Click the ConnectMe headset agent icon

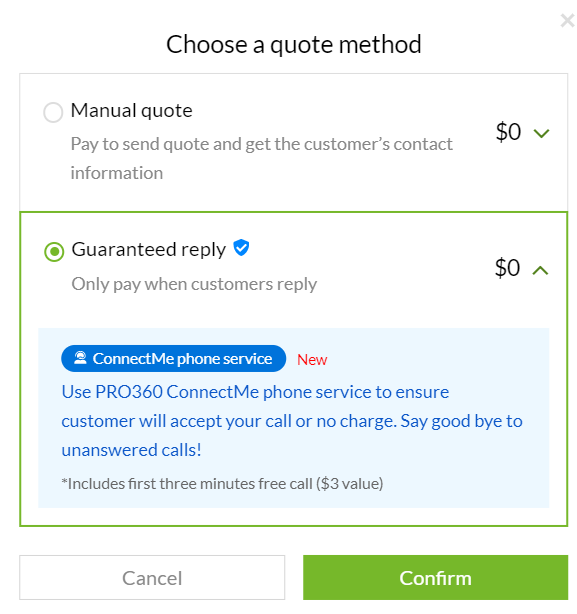click(x=80, y=358)
